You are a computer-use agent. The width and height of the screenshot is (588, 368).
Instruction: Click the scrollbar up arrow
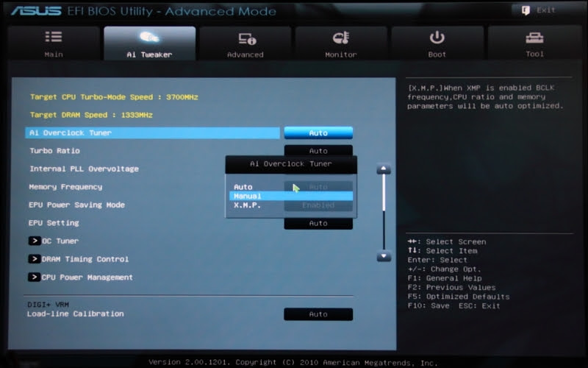tap(383, 169)
